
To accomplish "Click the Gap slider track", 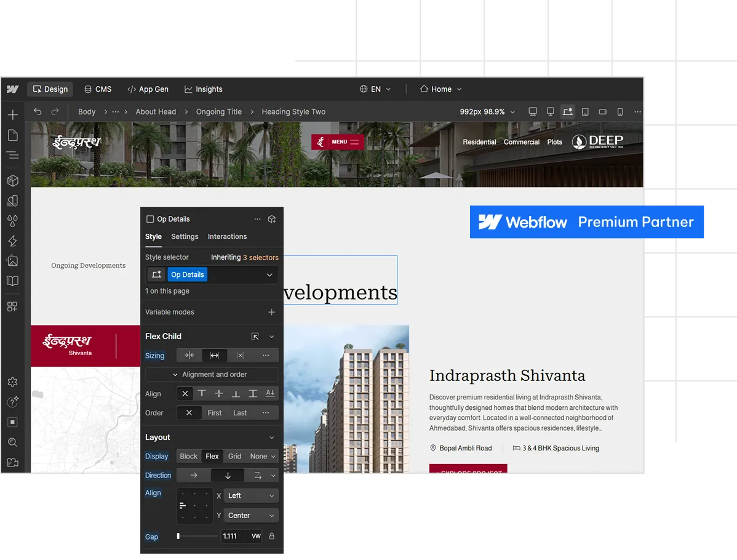I will coord(196,536).
